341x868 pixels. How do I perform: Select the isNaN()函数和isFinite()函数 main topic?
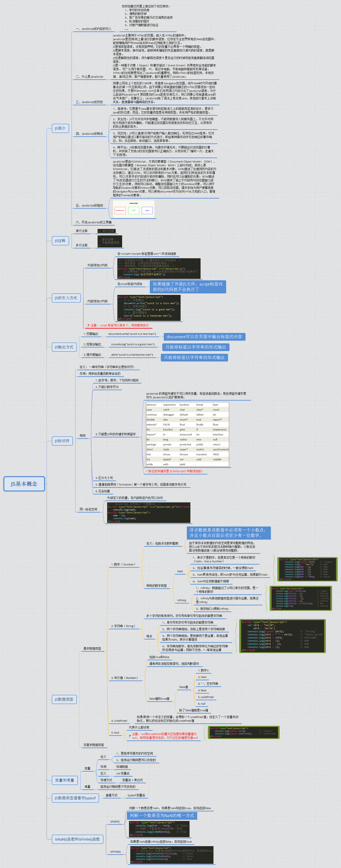(x=77, y=839)
